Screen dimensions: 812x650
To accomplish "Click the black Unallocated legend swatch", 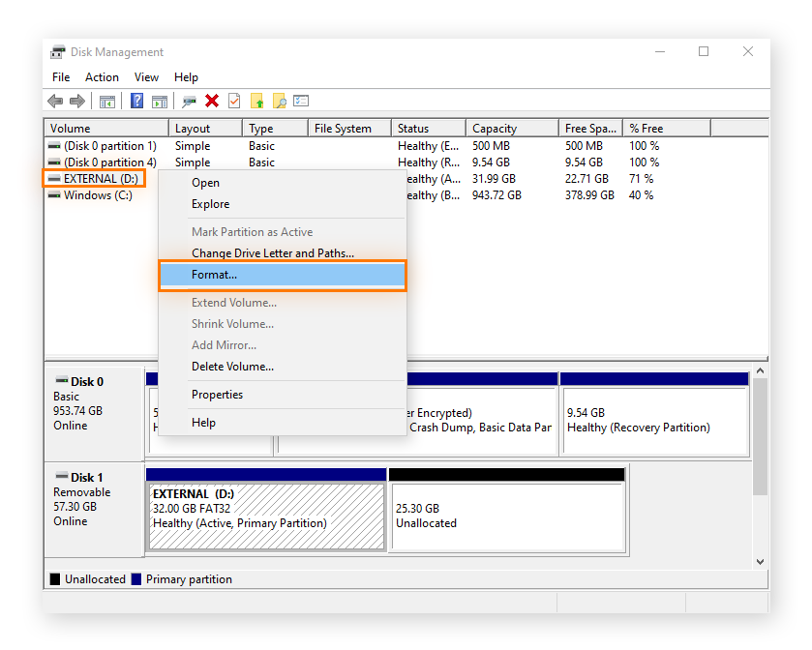I will pos(55,579).
